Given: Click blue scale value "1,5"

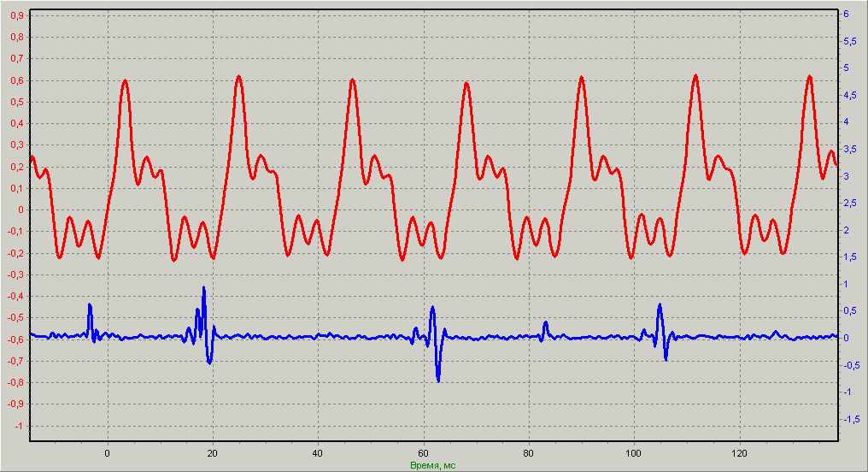Looking at the screenshot, I should pos(850,257).
